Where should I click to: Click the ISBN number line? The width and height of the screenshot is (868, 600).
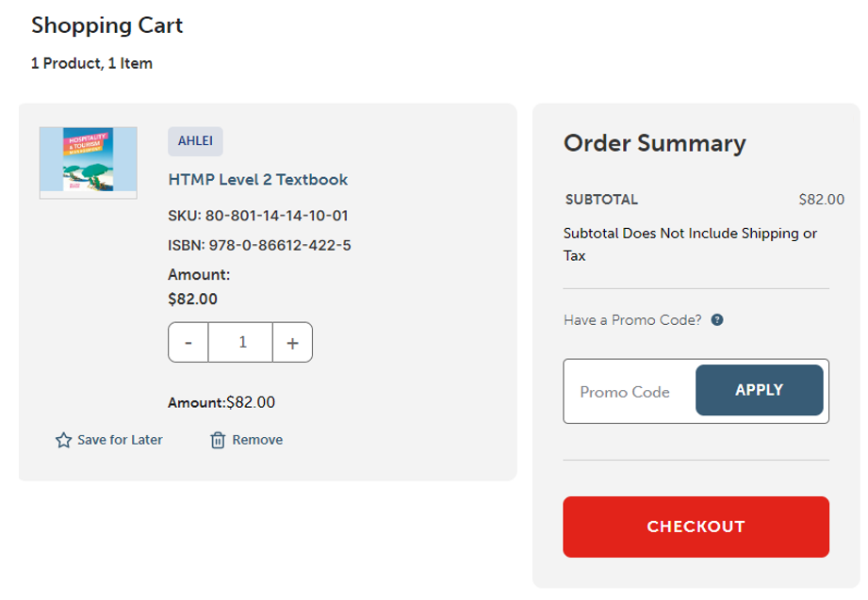[259, 246]
